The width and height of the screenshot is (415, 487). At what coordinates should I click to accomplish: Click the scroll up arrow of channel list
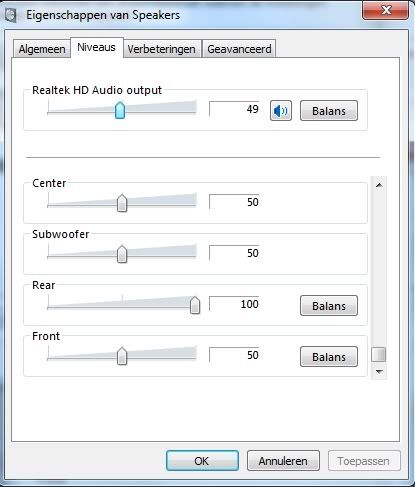(379, 185)
